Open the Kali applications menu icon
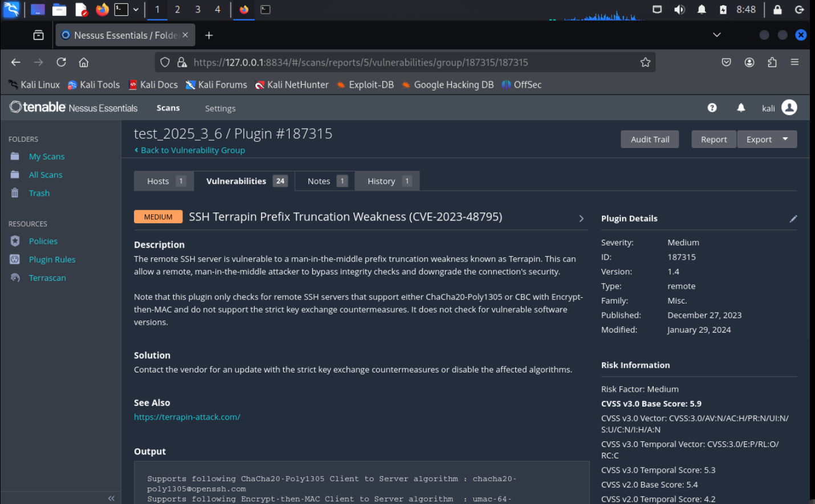 click(x=11, y=9)
